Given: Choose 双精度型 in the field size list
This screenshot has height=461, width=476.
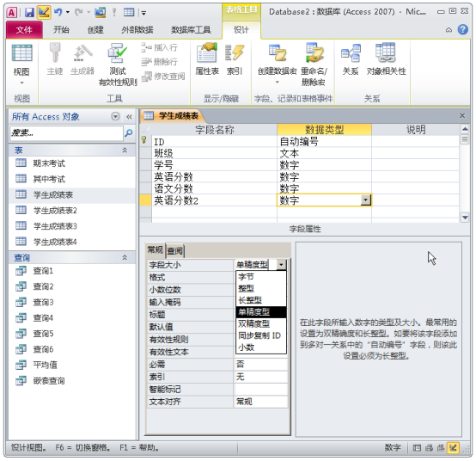Looking at the screenshot, I should 260,323.
